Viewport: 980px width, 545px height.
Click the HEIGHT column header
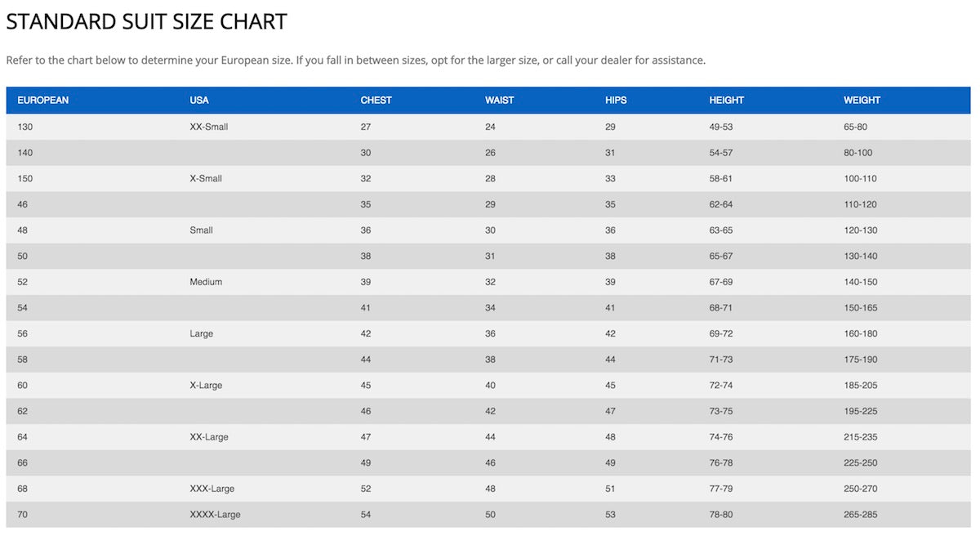tap(727, 101)
